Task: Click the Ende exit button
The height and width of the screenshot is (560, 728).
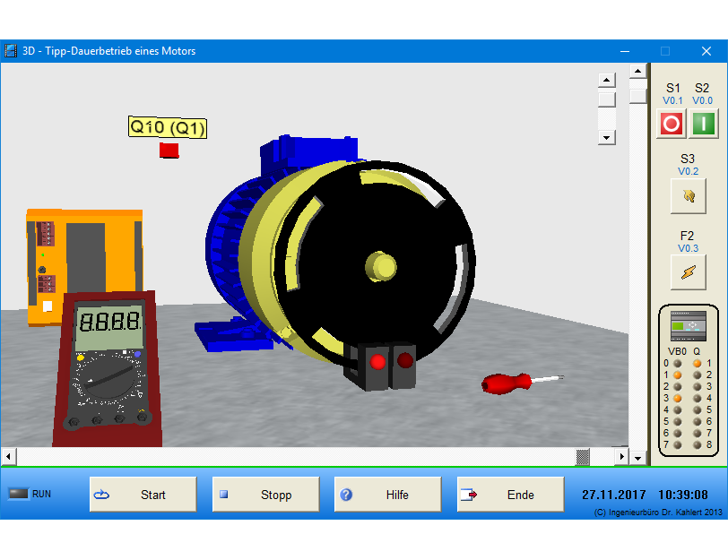Action: click(x=511, y=495)
